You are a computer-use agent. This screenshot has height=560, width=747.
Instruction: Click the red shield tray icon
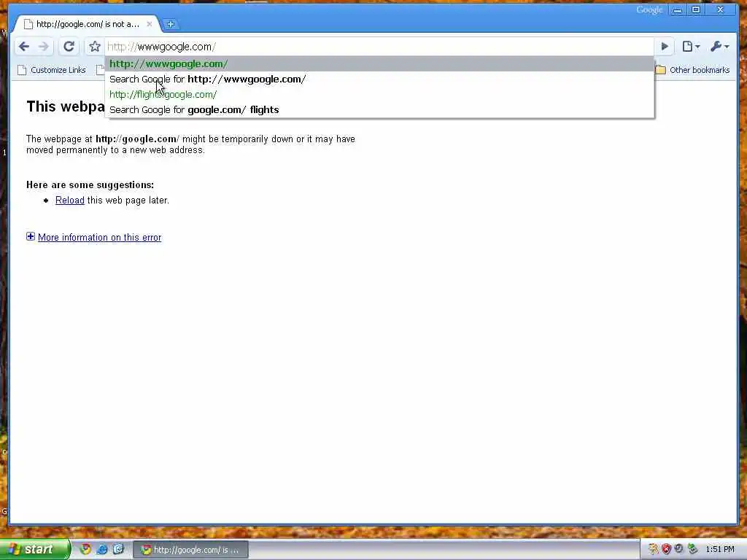pyautogui.click(x=666, y=549)
